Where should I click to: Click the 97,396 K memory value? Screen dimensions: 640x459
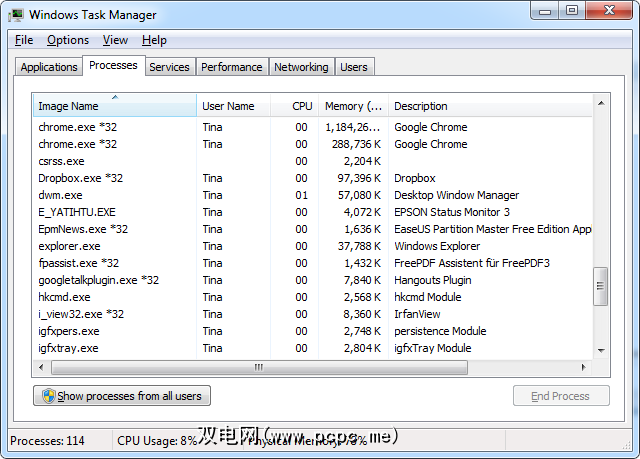point(359,178)
